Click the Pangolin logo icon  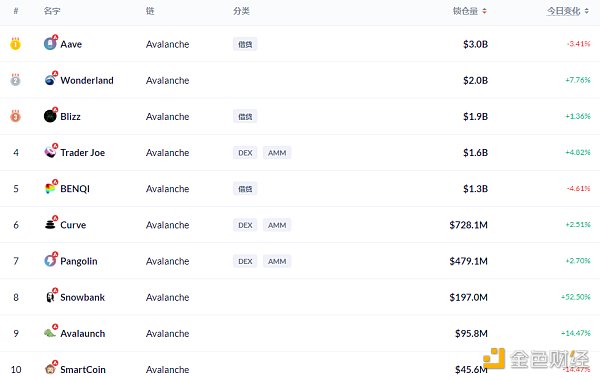(x=50, y=261)
